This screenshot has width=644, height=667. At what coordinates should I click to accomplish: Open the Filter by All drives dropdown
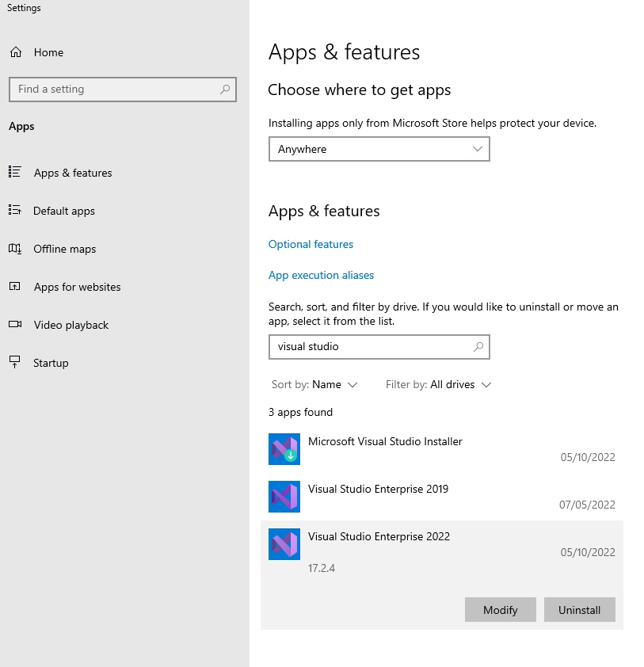(439, 384)
